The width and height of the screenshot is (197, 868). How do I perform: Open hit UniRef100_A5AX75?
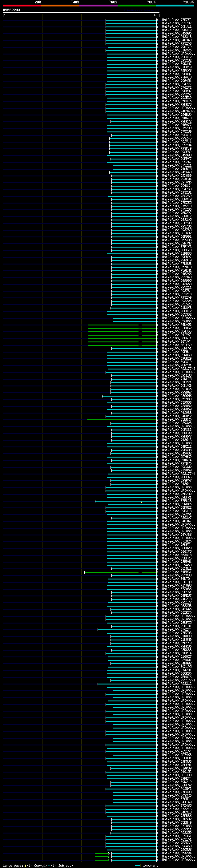pos(176,101)
